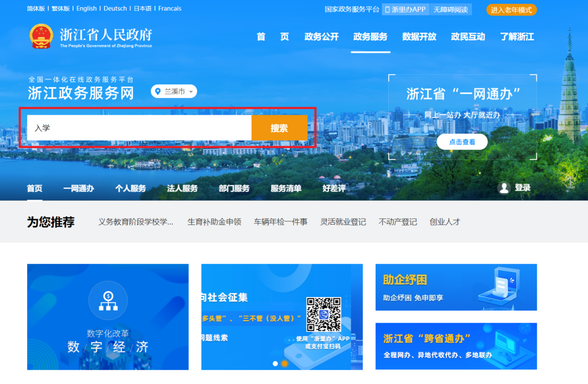Click 进入老年模式 button
The height and width of the screenshot is (384, 588).
(511, 10)
